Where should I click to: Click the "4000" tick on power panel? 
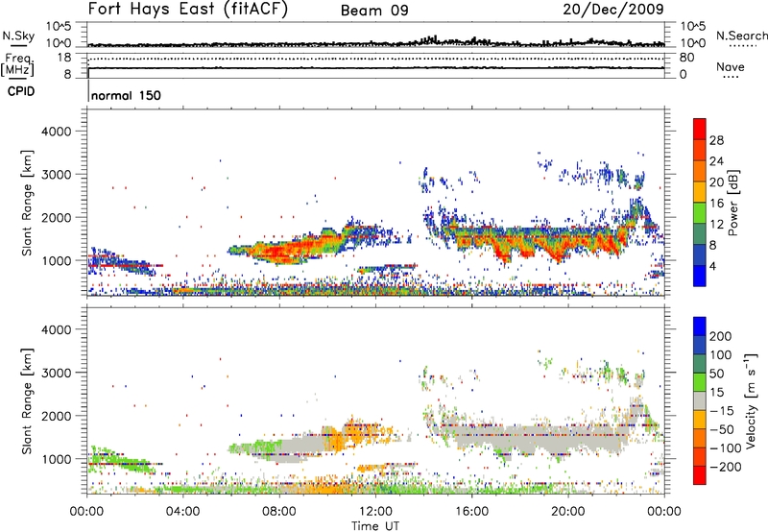(x=56, y=132)
